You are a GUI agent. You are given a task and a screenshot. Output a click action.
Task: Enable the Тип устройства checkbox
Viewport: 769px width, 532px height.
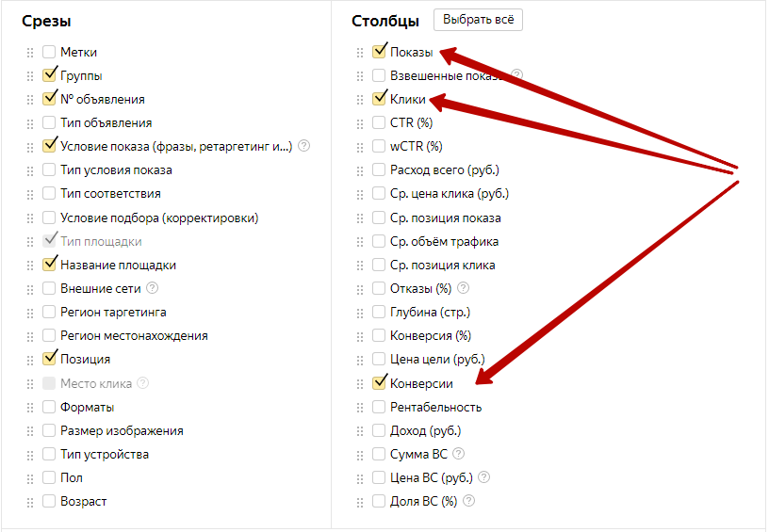click(x=49, y=454)
